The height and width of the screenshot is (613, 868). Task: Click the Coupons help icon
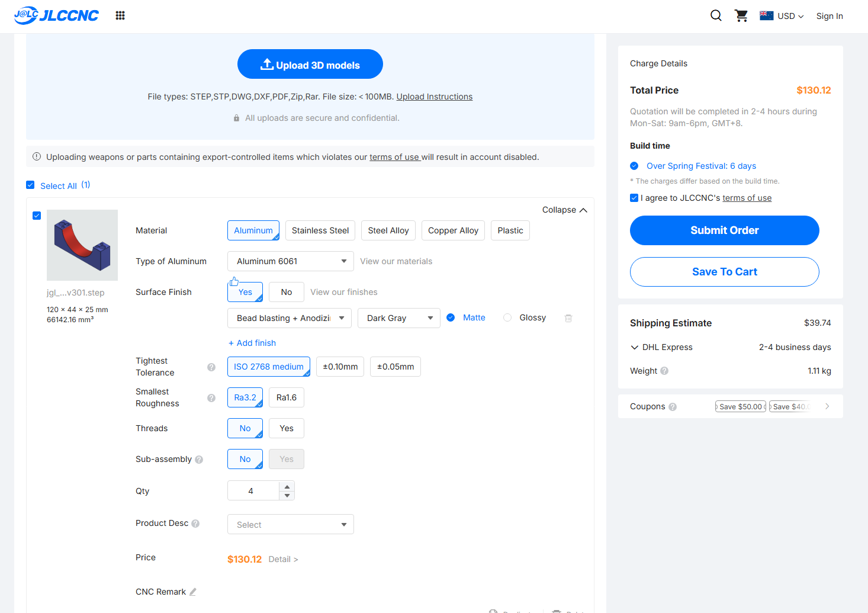673,407
